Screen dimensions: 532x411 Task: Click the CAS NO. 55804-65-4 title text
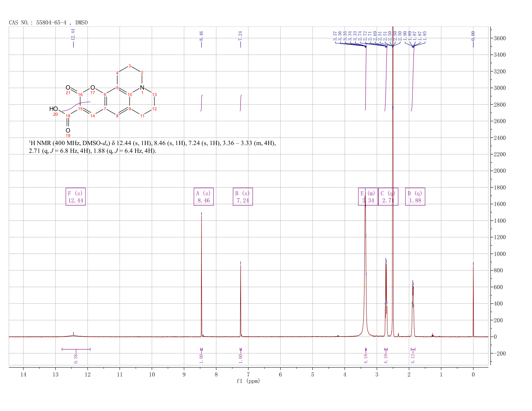[48, 23]
